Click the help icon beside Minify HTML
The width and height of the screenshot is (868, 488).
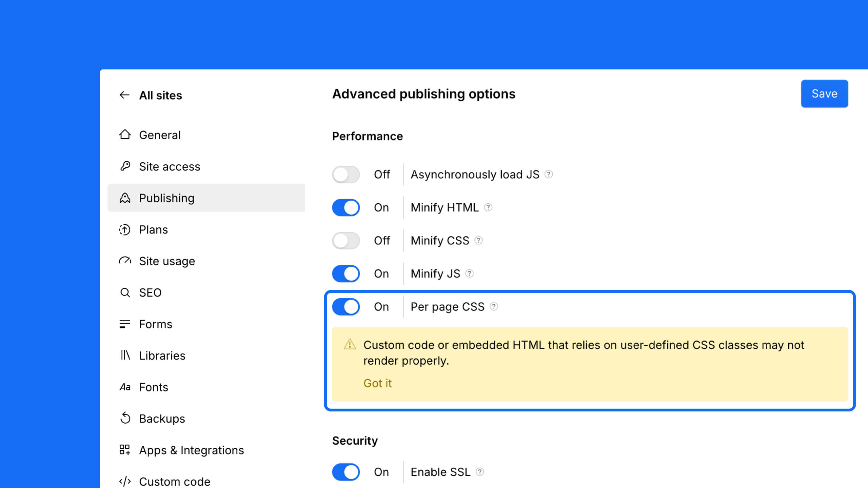pyautogui.click(x=488, y=207)
